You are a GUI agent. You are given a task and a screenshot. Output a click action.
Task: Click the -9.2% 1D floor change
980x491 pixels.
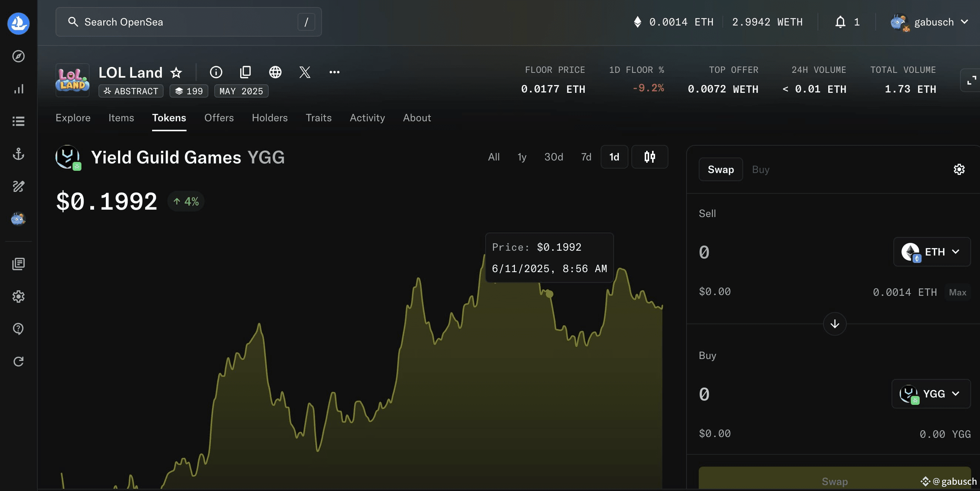[648, 88]
